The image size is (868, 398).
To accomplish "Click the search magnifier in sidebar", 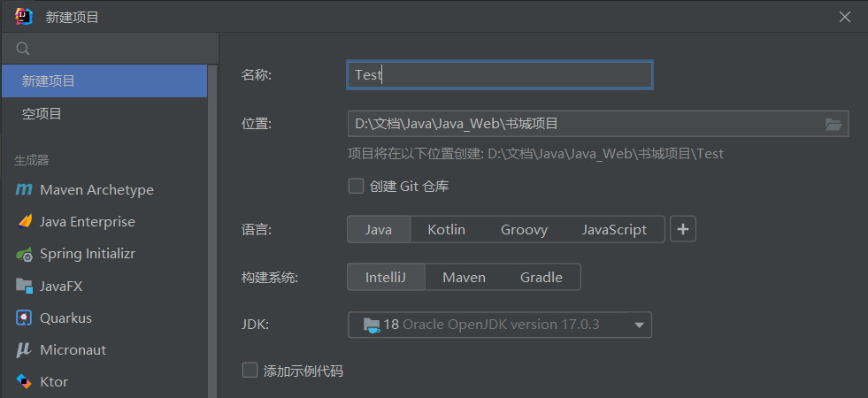I will click(24, 49).
